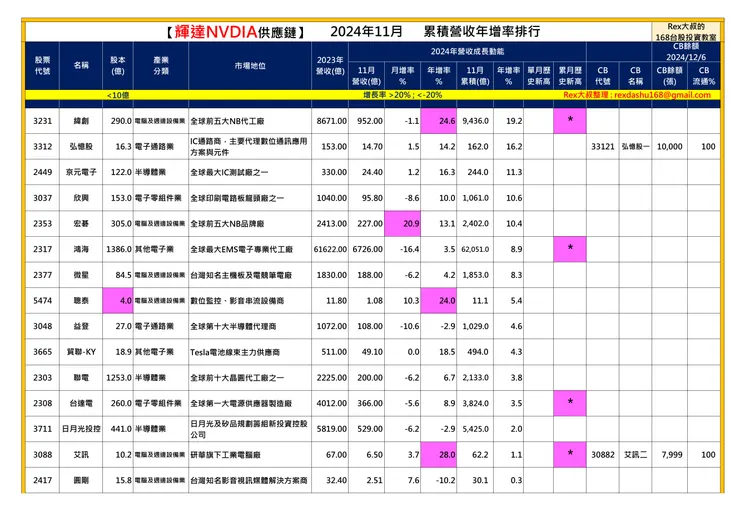Click the company name 京元電子
Viewport: 740px width, 523px height.
81,172
